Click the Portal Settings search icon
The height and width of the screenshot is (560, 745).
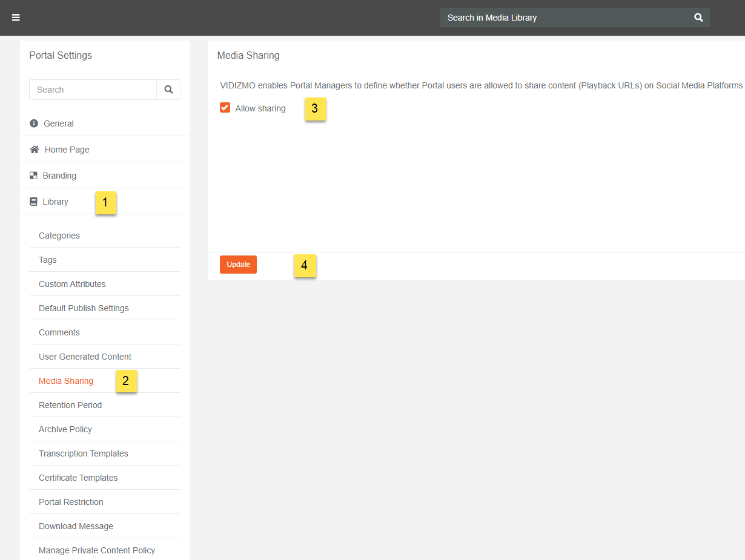coord(168,90)
